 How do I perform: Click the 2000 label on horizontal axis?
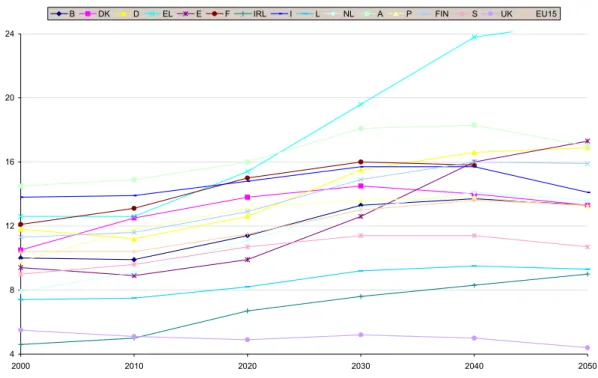21,366
